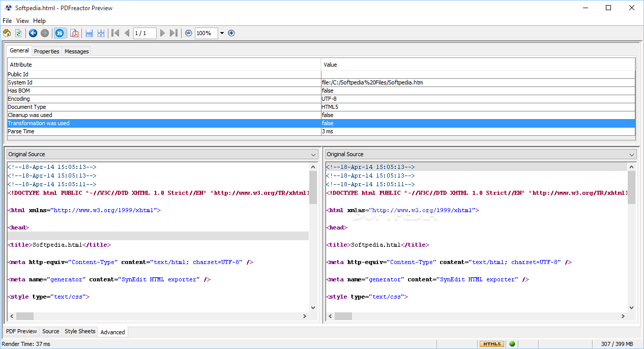This screenshot has width=644, height=349.
Task: Expand left pane Original Source dropdown
Action: [313, 155]
